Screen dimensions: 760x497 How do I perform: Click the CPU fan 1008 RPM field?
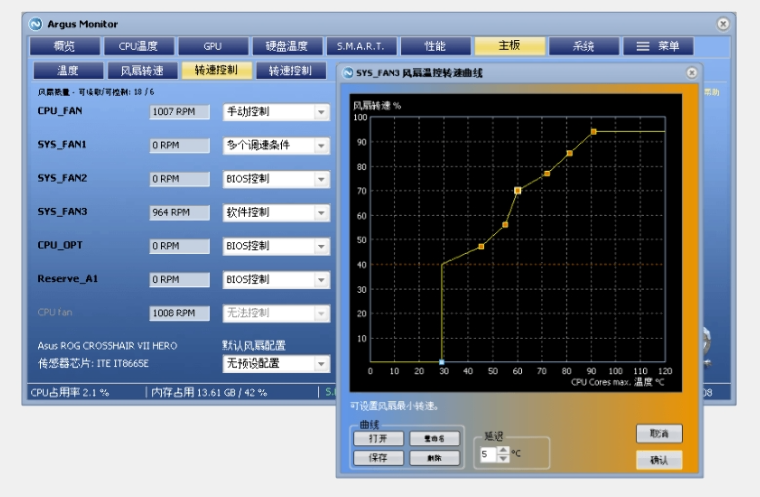click(179, 313)
